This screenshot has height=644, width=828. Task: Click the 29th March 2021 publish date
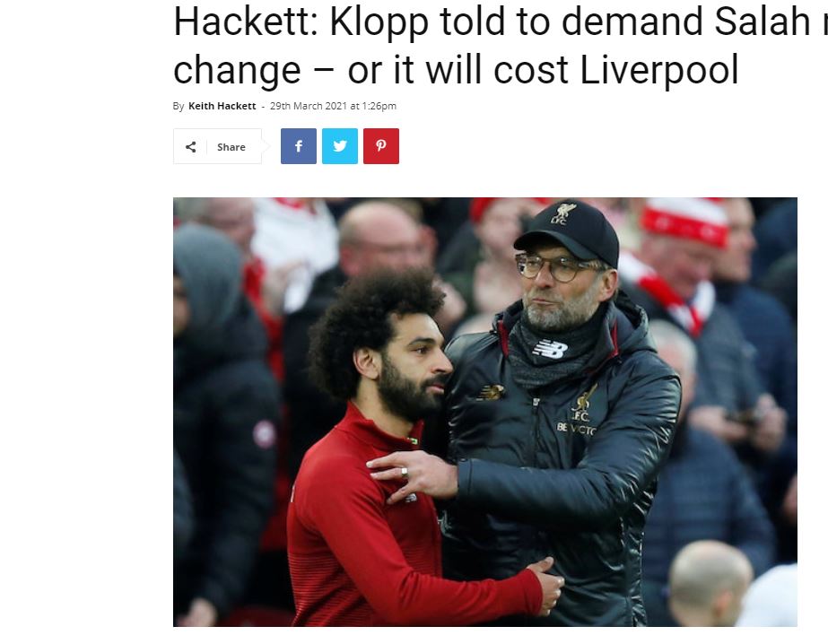click(309, 106)
